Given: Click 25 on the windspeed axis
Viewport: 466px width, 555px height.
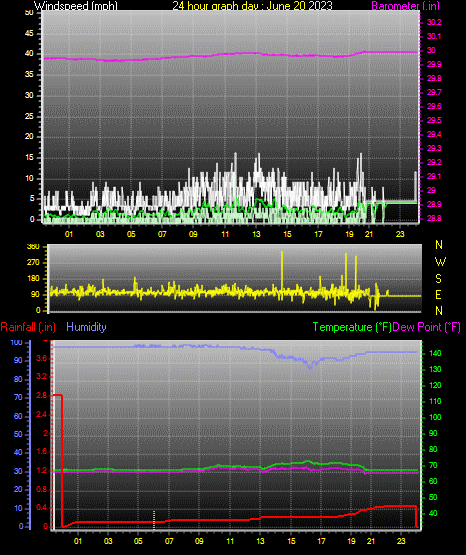Looking at the screenshot, I should pyautogui.click(x=29, y=116).
